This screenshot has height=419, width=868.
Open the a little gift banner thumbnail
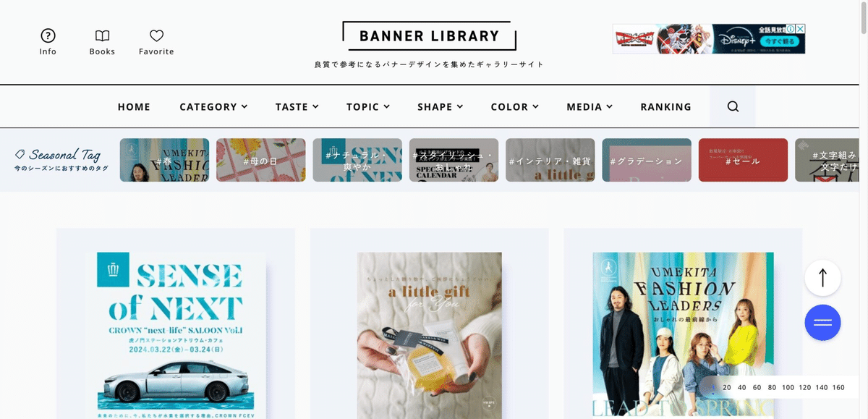(430, 335)
